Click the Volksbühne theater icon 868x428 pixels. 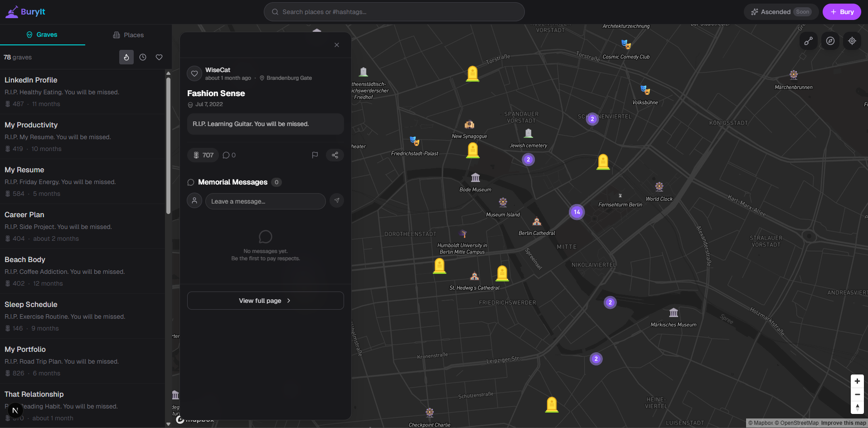645,90
